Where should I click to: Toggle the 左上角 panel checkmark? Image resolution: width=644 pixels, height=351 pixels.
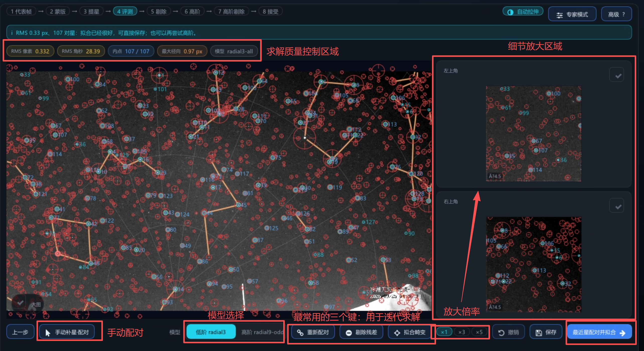click(x=616, y=75)
